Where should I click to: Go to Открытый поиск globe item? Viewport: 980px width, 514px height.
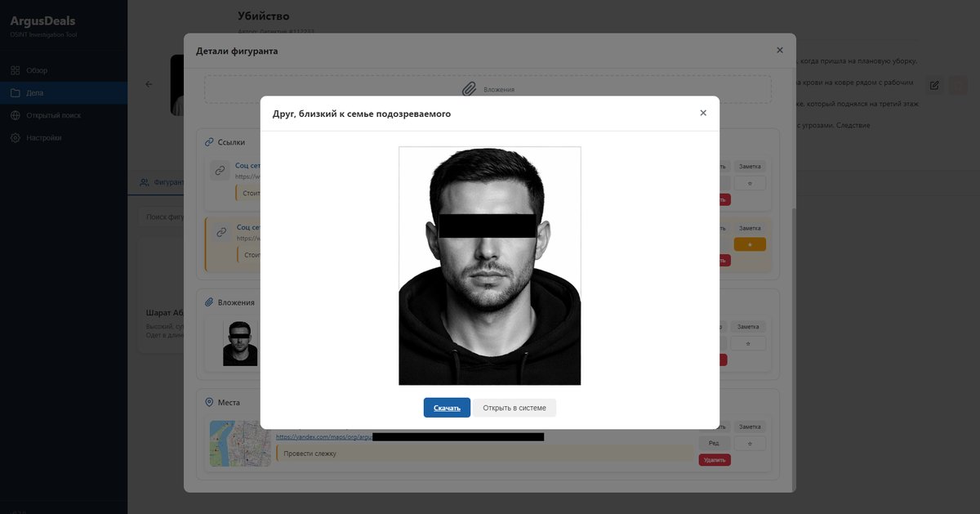[x=53, y=115]
